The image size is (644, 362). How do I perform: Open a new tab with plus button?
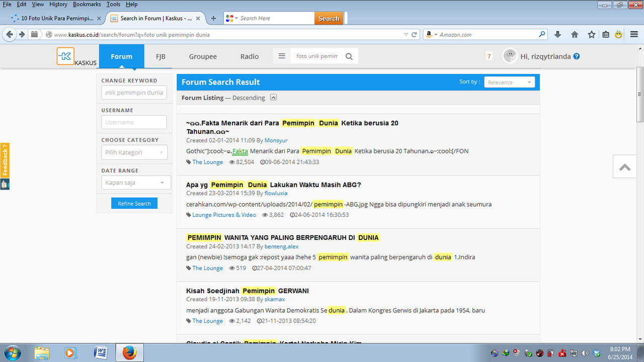click(x=213, y=18)
